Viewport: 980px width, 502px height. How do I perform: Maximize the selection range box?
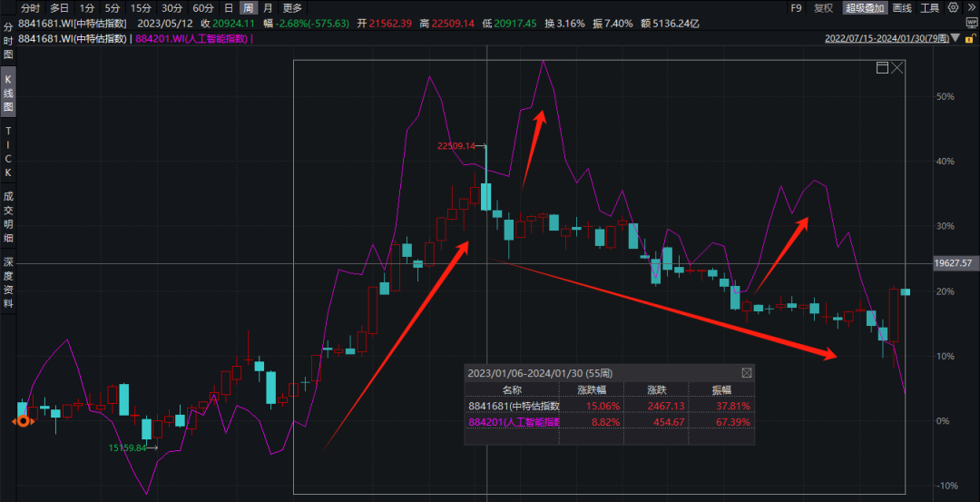[x=881, y=68]
